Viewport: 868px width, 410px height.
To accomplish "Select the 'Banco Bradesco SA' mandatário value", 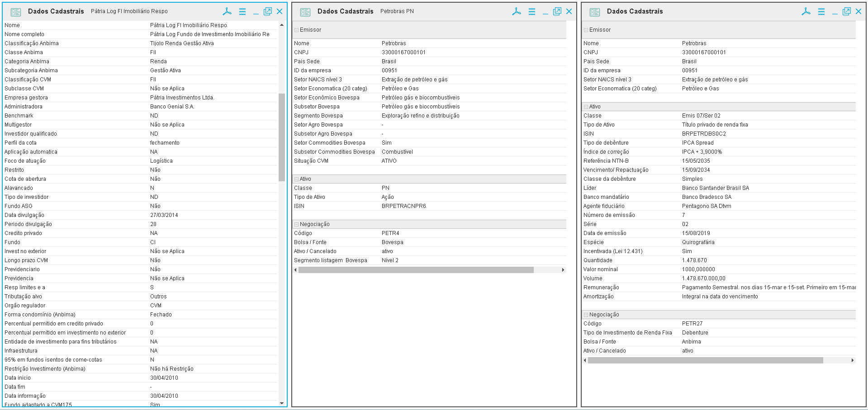I will pos(707,197).
